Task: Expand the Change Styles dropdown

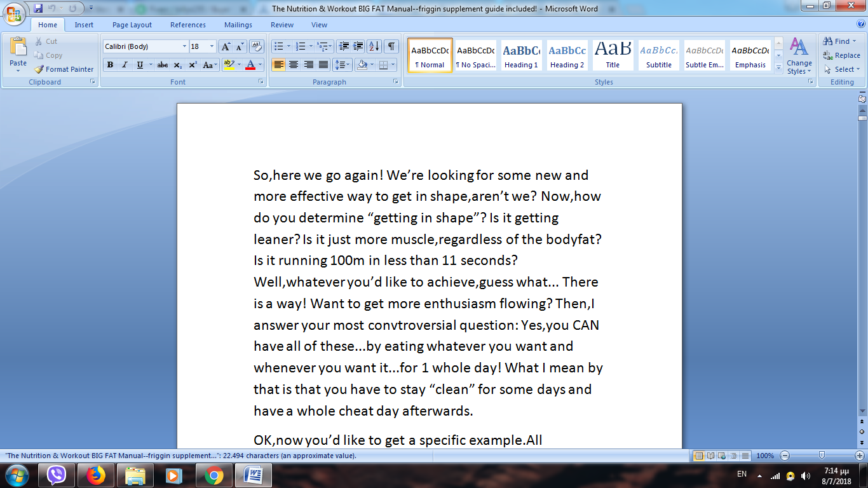Action: 799,57
